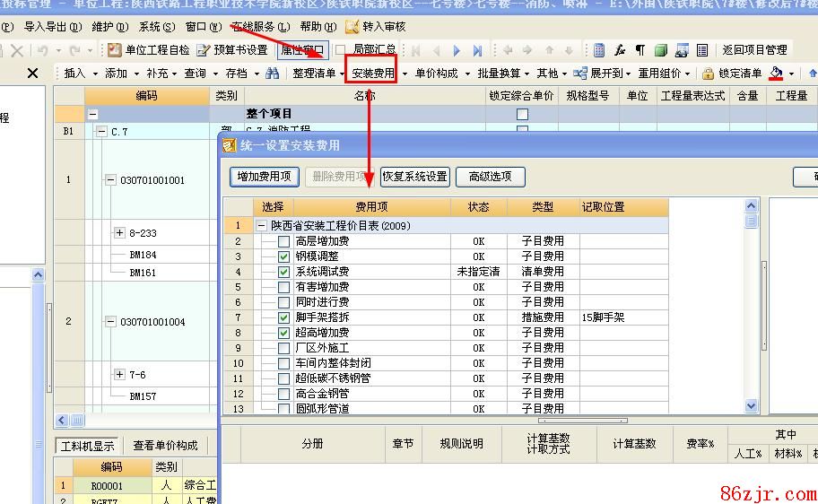This screenshot has width=818, height=504.
Task: Expand the 8-233 tree item
Action: 119,233
